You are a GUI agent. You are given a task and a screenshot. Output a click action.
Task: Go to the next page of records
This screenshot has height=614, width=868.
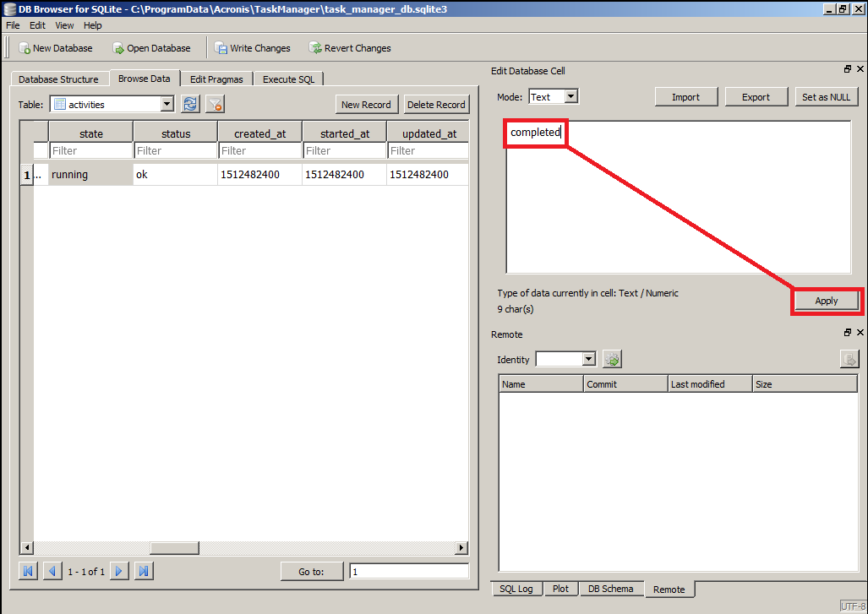pos(119,571)
